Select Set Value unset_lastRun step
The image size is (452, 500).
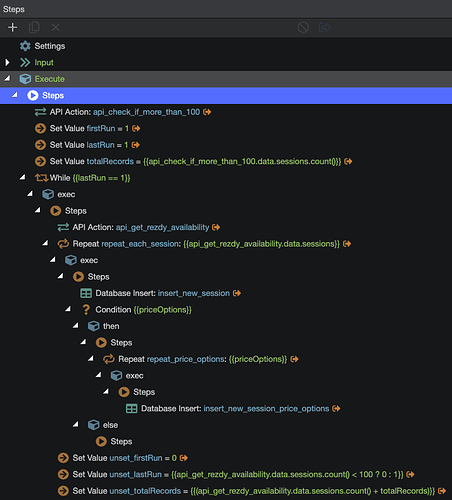[x=236, y=474]
